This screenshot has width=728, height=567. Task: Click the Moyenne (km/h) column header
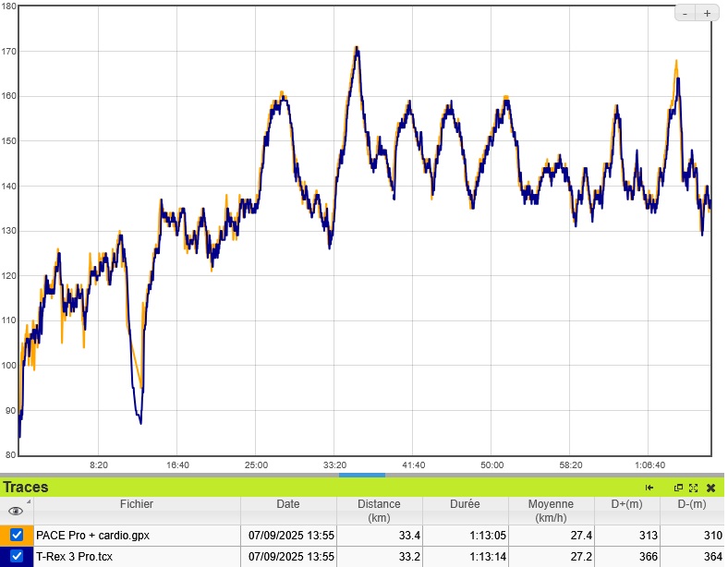click(x=550, y=511)
